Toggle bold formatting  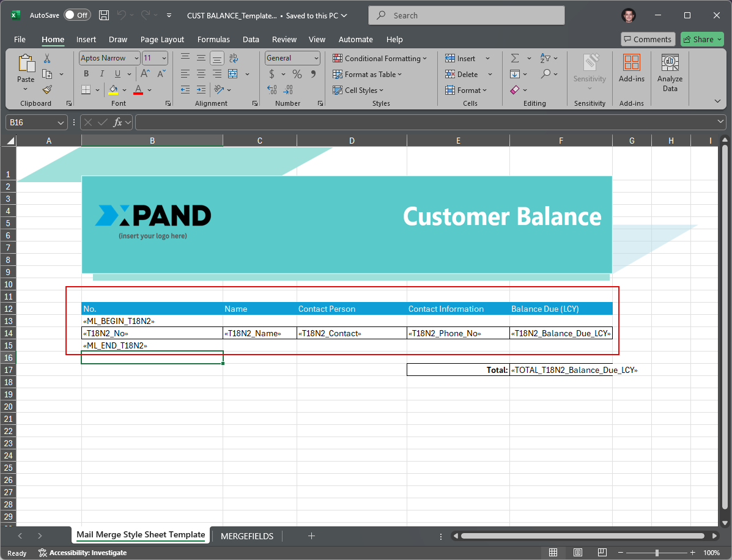(x=86, y=74)
